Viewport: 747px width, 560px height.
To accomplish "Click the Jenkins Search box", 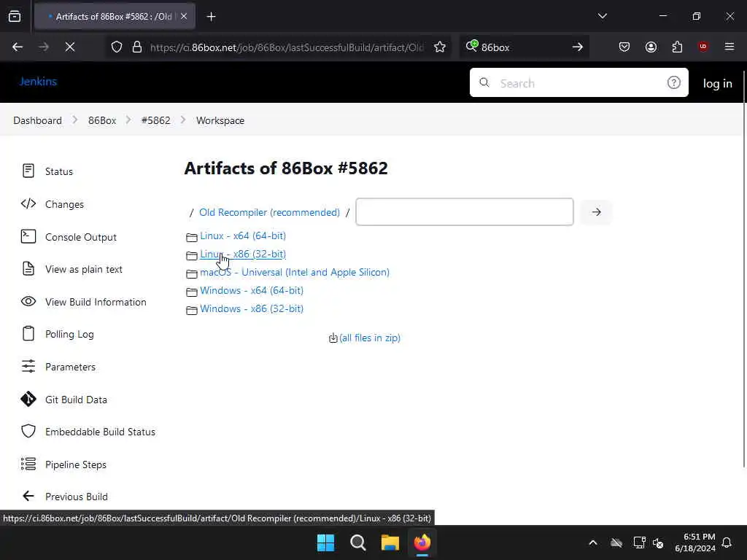I will [x=578, y=82].
